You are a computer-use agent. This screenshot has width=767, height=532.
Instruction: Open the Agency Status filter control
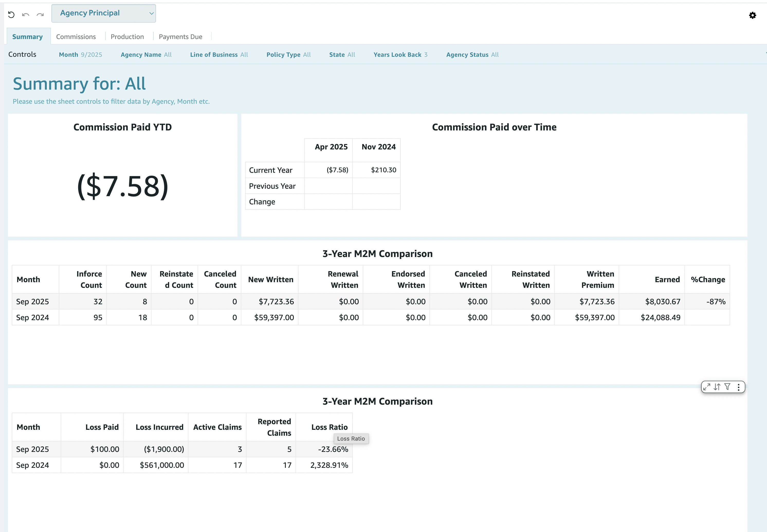click(x=472, y=55)
